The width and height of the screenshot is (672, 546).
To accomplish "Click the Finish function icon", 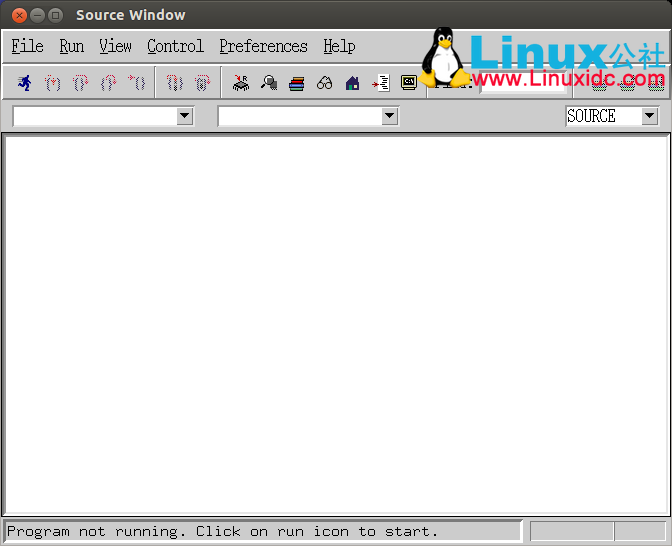I will [108, 82].
